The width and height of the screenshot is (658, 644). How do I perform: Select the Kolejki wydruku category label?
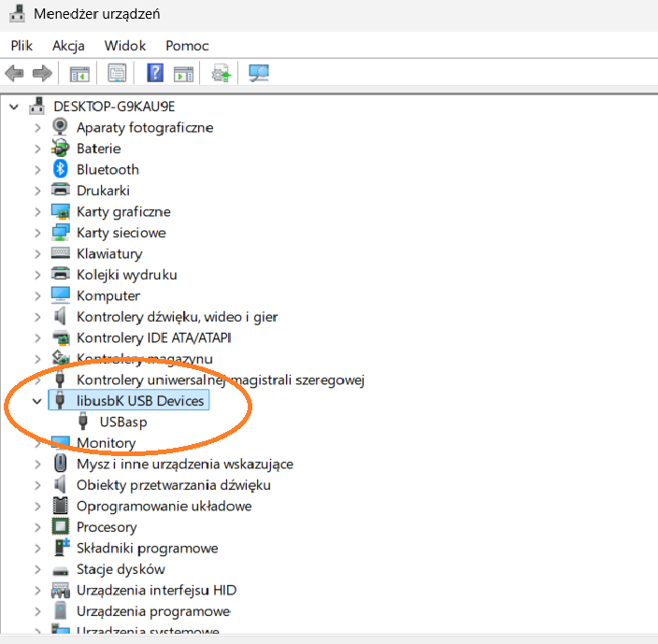pos(127,275)
